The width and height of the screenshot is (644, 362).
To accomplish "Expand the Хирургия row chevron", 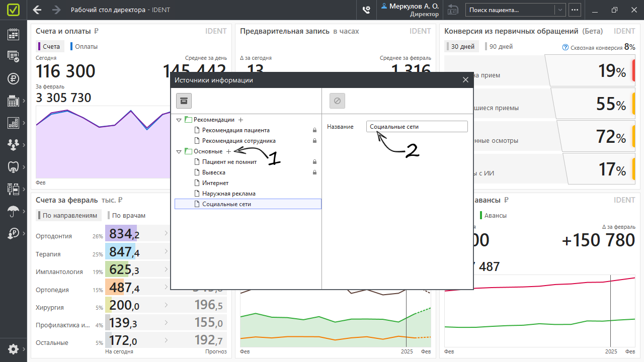I will [x=166, y=305].
